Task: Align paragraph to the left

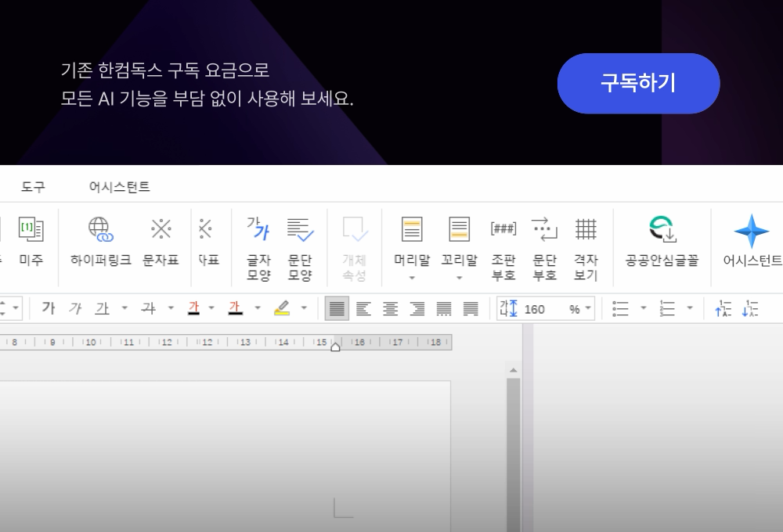Action: pos(363,308)
